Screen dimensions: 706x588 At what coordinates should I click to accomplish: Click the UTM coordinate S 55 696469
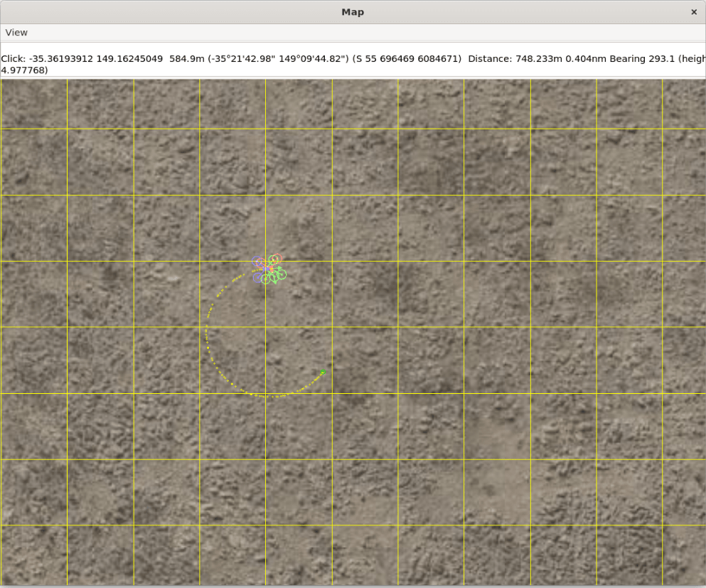407,58
